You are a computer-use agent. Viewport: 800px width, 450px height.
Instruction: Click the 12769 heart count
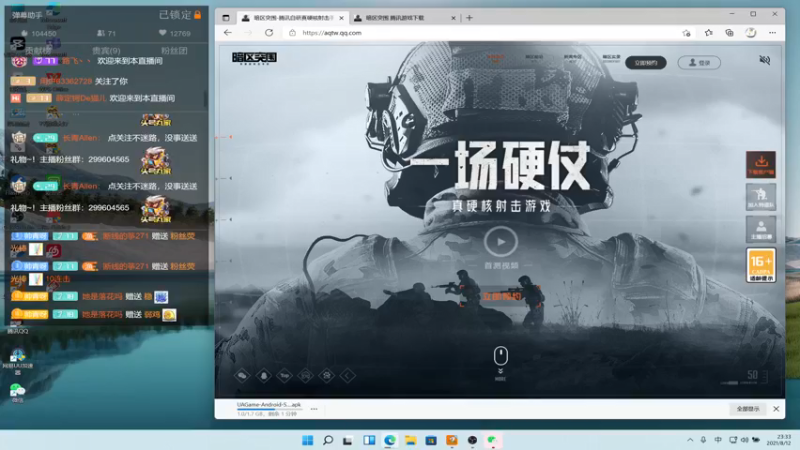tap(174, 33)
